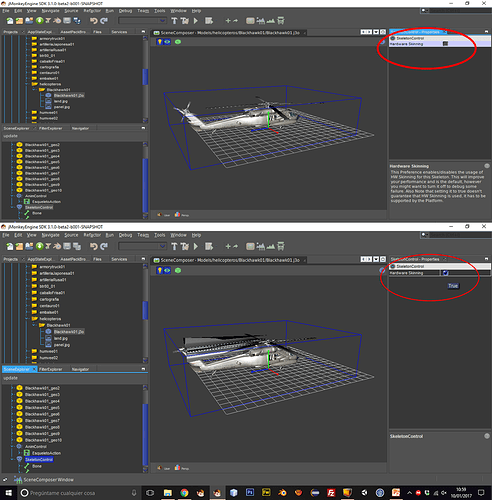The width and height of the screenshot is (492, 500).
Task: Uncheck the ticked Hardware Skinning checkbox
Action: tap(445, 273)
